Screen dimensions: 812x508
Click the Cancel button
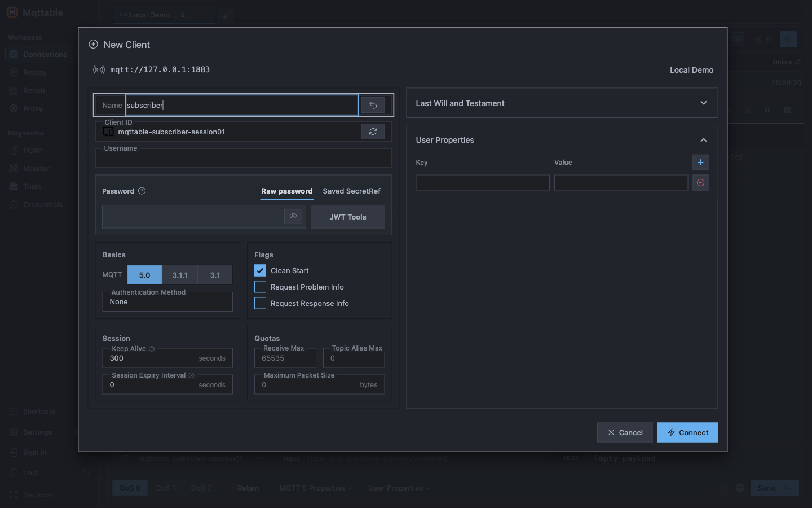coord(625,432)
